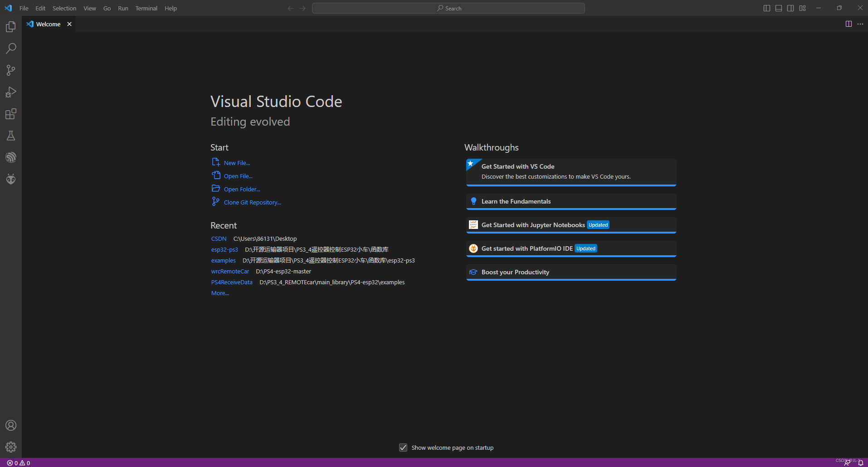Screen dimensions: 868x467
Task: Click the Clone Git Repository branch icon
Action: [216, 202]
